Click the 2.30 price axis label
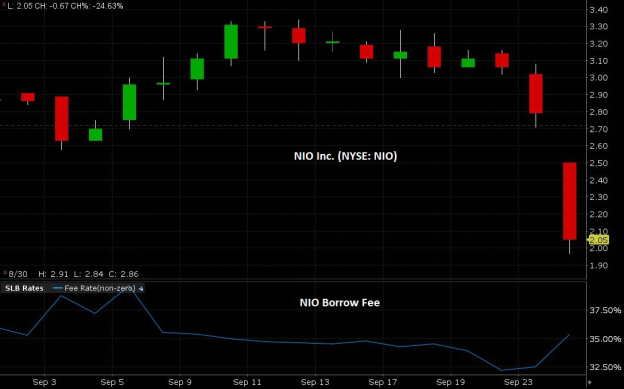 (598, 197)
